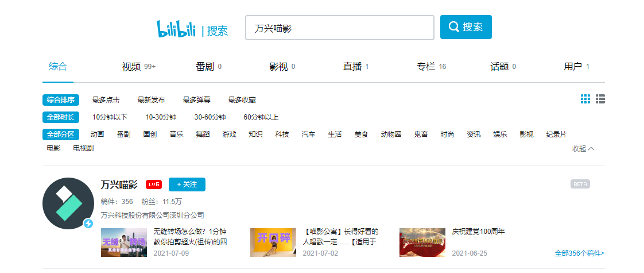Switch to the 视频 99+ tab
This screenshot has height=273, width=644.
[x=139, y=67]
